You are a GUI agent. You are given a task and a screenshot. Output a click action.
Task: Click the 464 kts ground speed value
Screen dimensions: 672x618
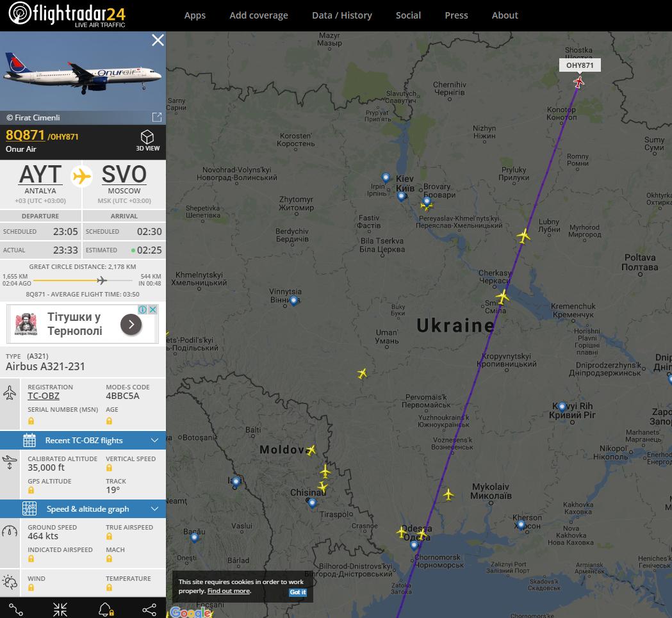(43, 536)
